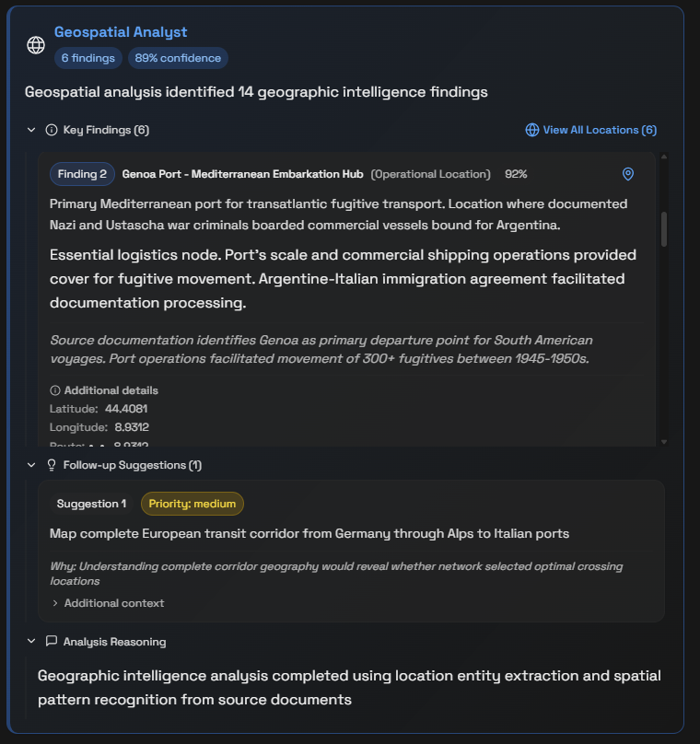The height and width of the screenshot is (744, 700).
Task: Select the Suggestion 1 label
Action: [x=91, y=504]
